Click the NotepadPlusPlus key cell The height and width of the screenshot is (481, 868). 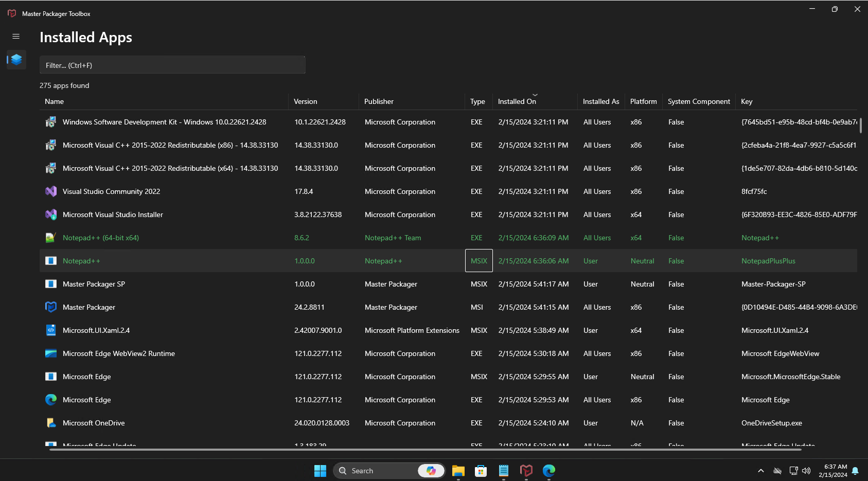(x=768, y=261)
